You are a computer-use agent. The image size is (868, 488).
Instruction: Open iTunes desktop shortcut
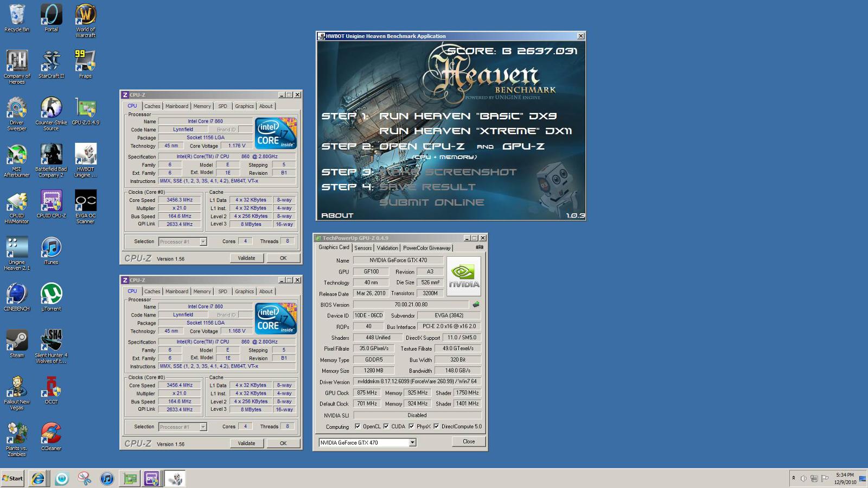(x=51, y=250)
